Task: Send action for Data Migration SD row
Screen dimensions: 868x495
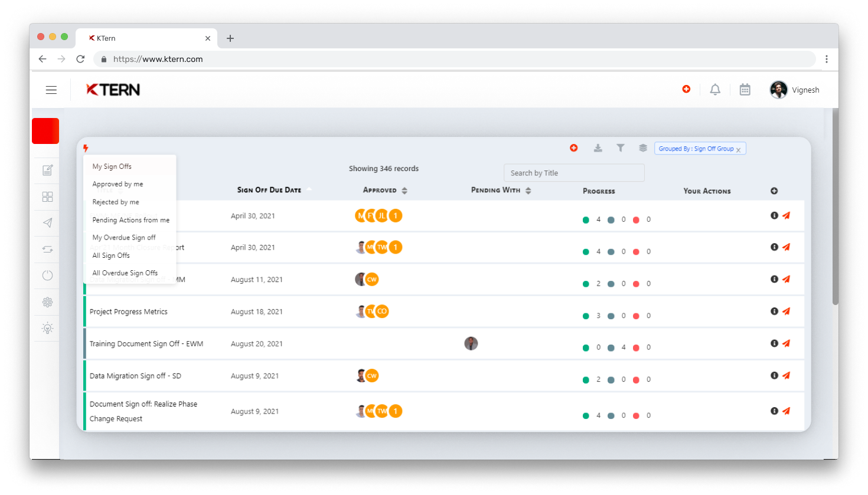Action: tap(787, 375)
